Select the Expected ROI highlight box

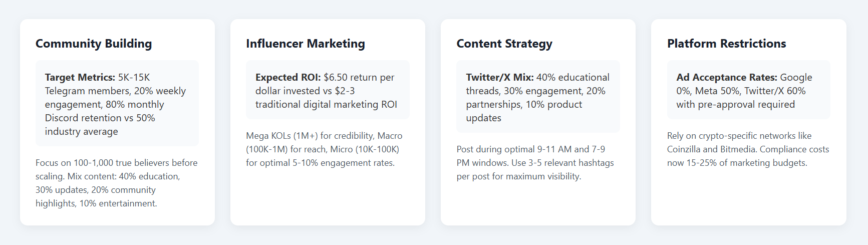[x=328, y=90]
